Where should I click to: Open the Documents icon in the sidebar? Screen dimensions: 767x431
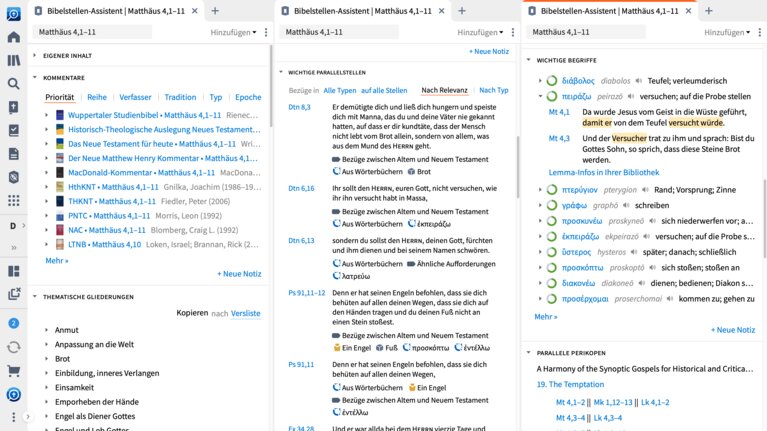coord(14,154)
